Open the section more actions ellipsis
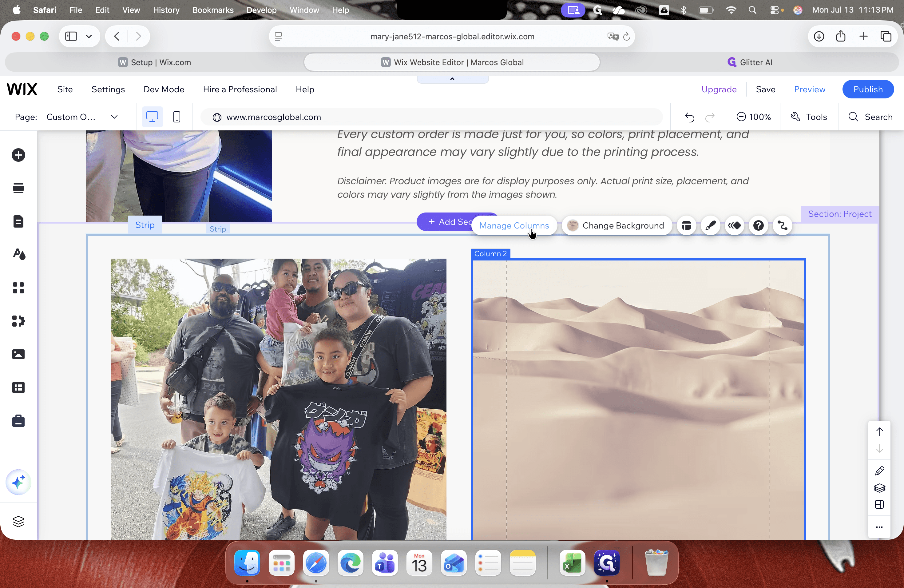Viewport: 904px width, 588px height. (x=879, y=527)
